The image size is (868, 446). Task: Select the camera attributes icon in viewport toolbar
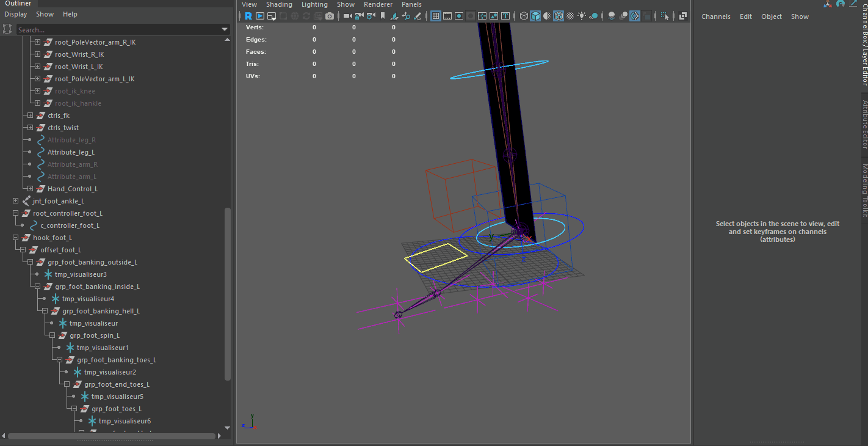click(370, 16)
